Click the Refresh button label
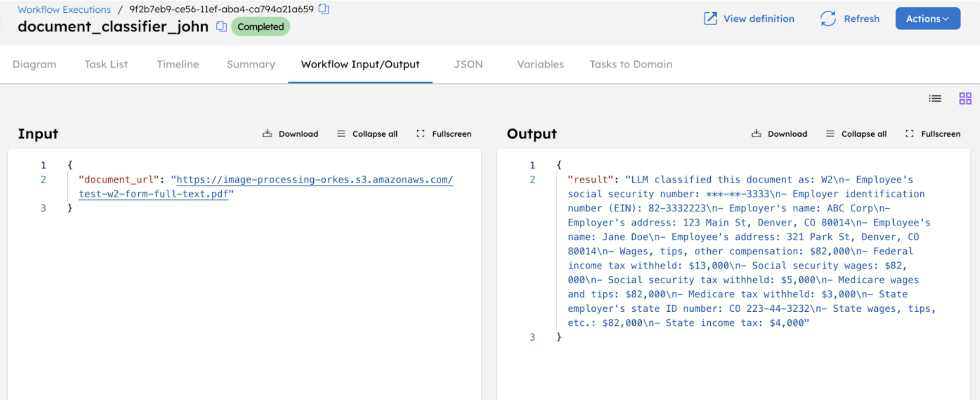This screenshot has width=980, height=400. 862,19
